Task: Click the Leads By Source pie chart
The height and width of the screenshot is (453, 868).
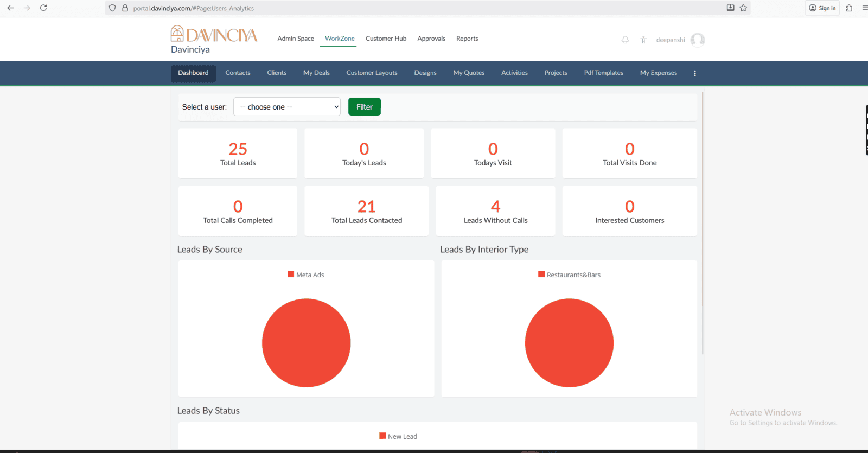Action: tap(306, 343)
